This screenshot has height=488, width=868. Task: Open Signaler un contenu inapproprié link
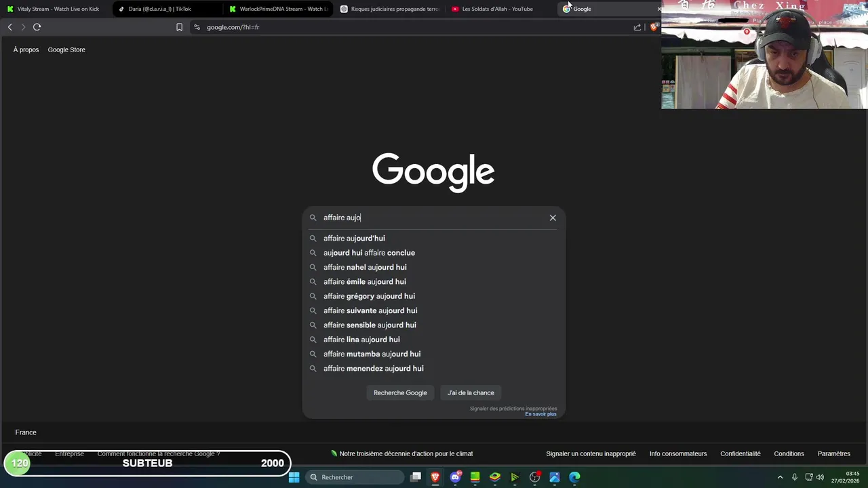point(591,454)
